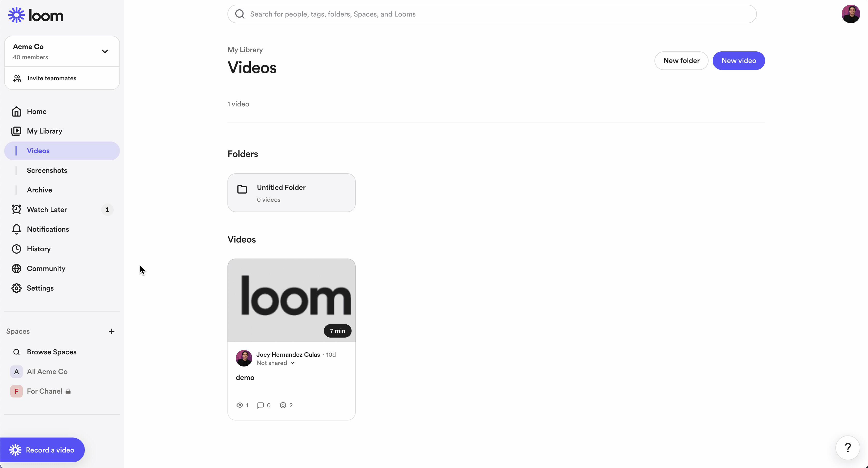
Task: Open the profile avatar menu
Action: click(x=850, y=14)
